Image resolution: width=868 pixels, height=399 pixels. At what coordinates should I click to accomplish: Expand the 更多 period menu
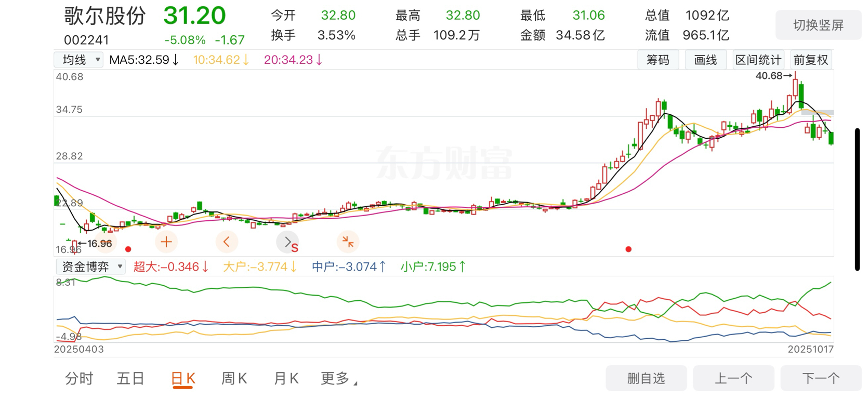(x=339, y=379)
